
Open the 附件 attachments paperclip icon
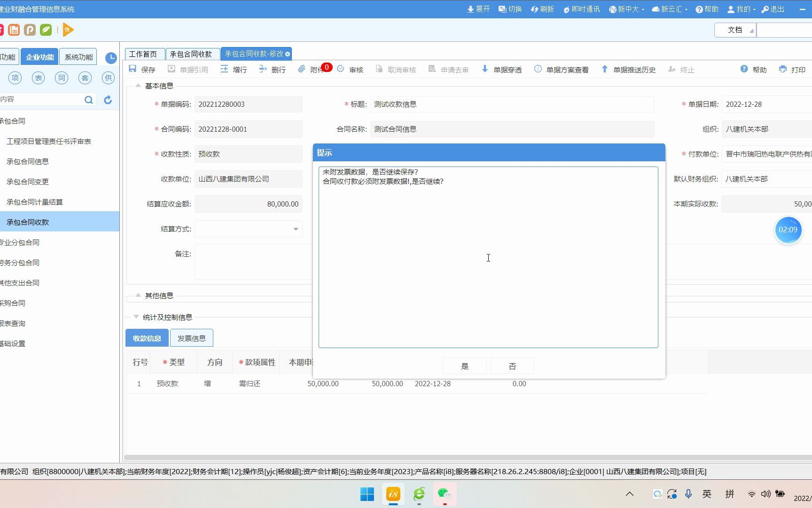pos(302,69)
